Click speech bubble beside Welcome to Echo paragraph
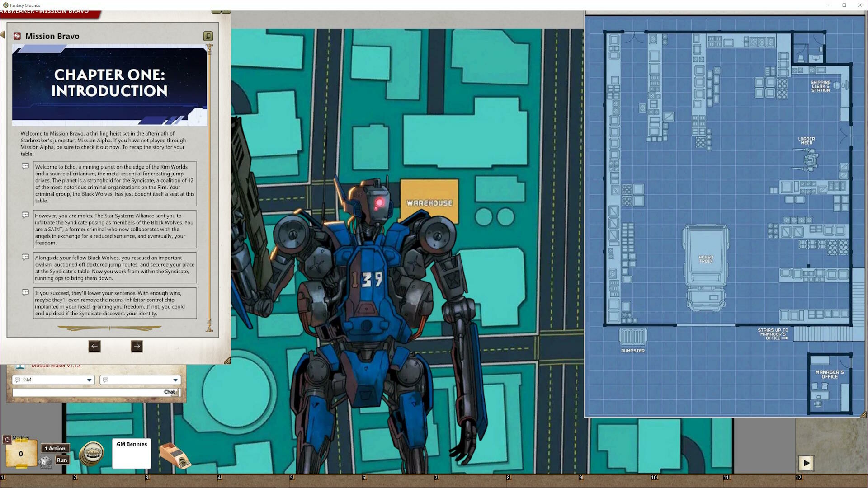868x488 pixels. (x=26, y=166)
